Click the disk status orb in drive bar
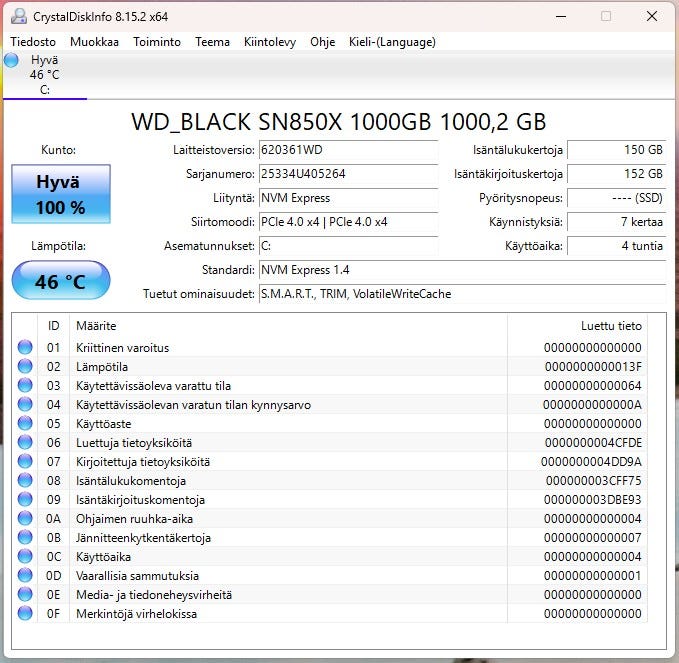Viewport: 679px width, 663px height. point(11,60)
